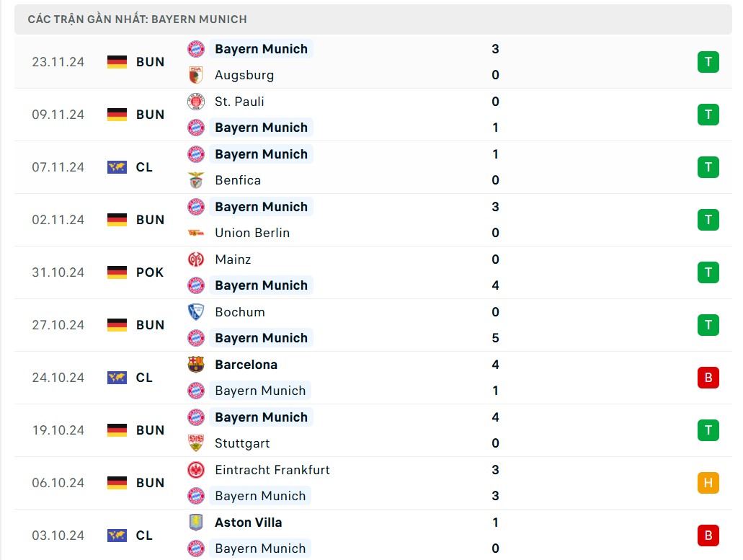
Task: Click the Mainz club crest icon
Action: coord(196,259)
